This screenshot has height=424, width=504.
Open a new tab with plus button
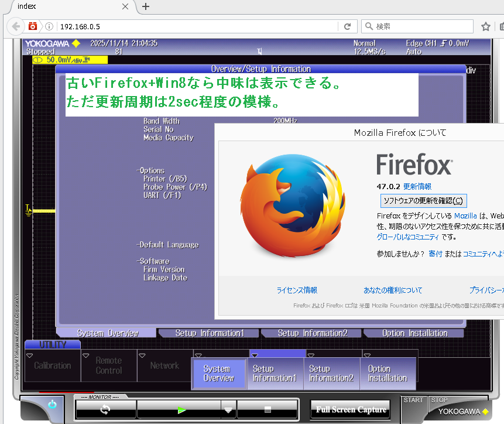pyautogui.click(x=146, y=7)
